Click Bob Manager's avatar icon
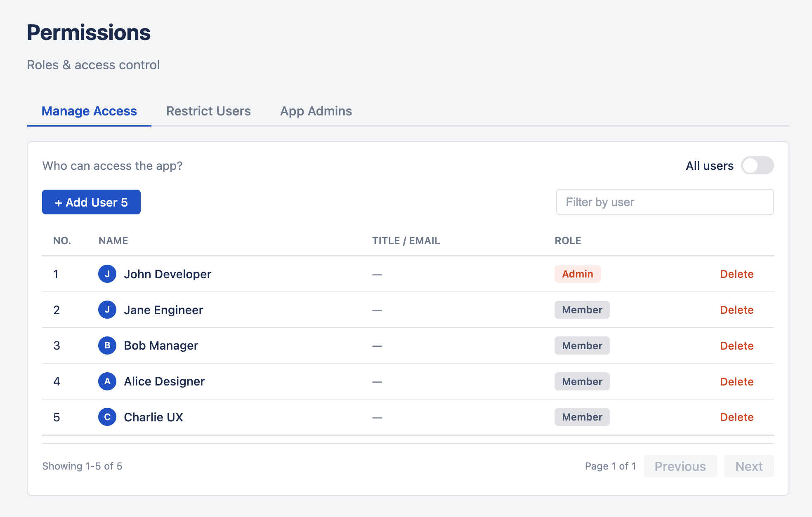Viewport: 812px width, 517px height. (107, 345)
